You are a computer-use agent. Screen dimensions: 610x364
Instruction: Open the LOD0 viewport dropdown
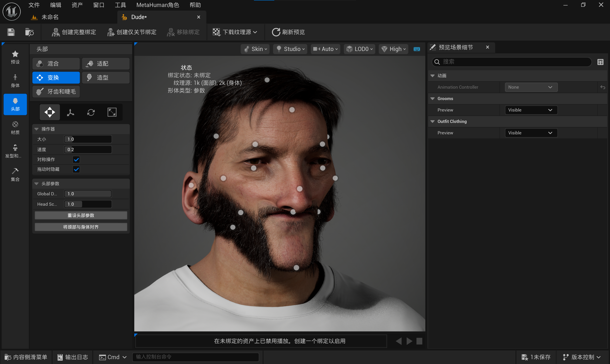[x=359, y=49]
